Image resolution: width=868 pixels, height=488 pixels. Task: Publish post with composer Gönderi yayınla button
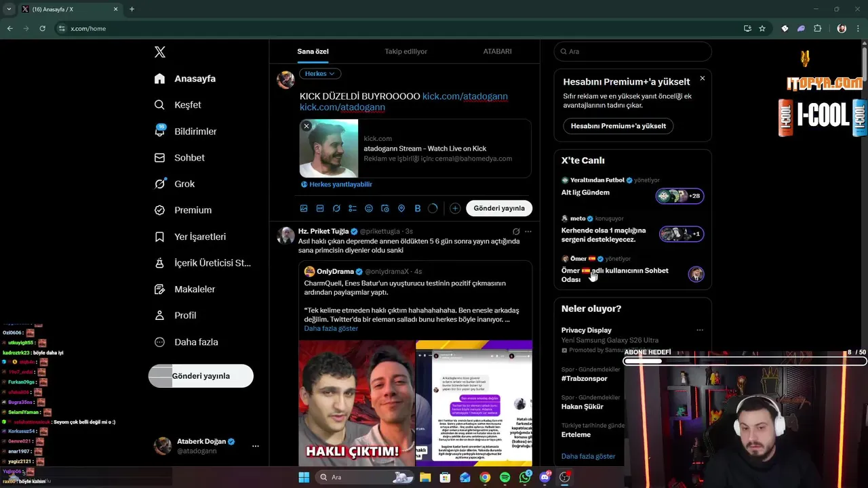(x=499, y=208)
